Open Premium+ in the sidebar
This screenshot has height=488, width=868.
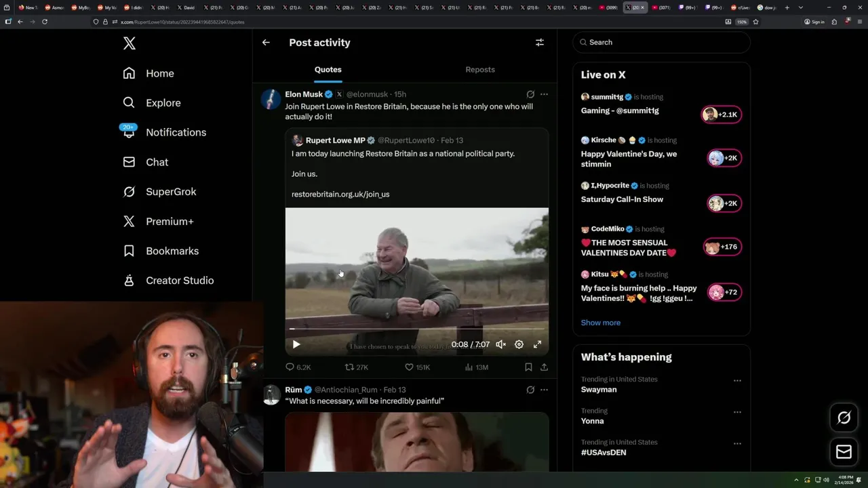[158, 221]
